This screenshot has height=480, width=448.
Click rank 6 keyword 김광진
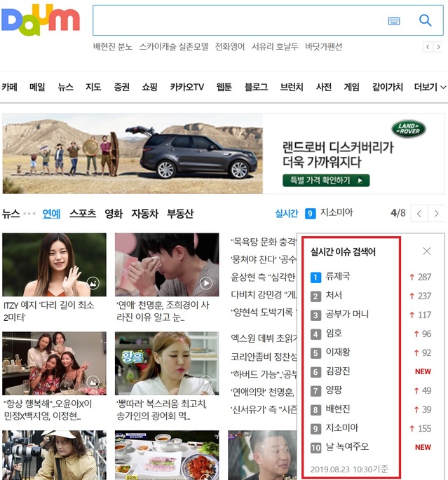point(338,371)
